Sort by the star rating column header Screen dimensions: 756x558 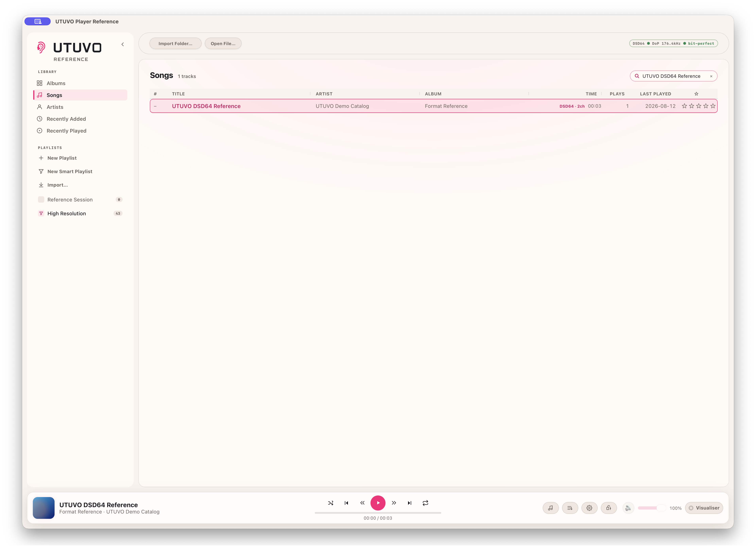[696, 94]
